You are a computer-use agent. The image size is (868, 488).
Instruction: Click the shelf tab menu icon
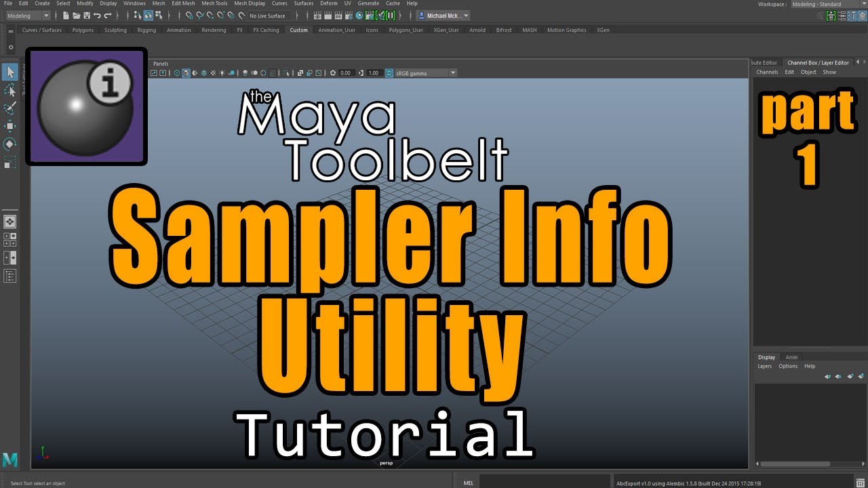[10, 31]
